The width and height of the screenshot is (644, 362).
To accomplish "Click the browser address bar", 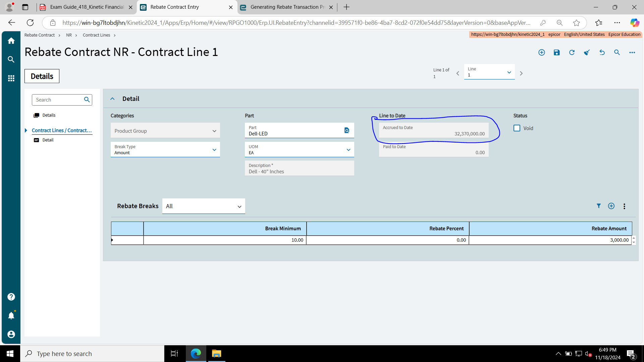I will point(296,22).
